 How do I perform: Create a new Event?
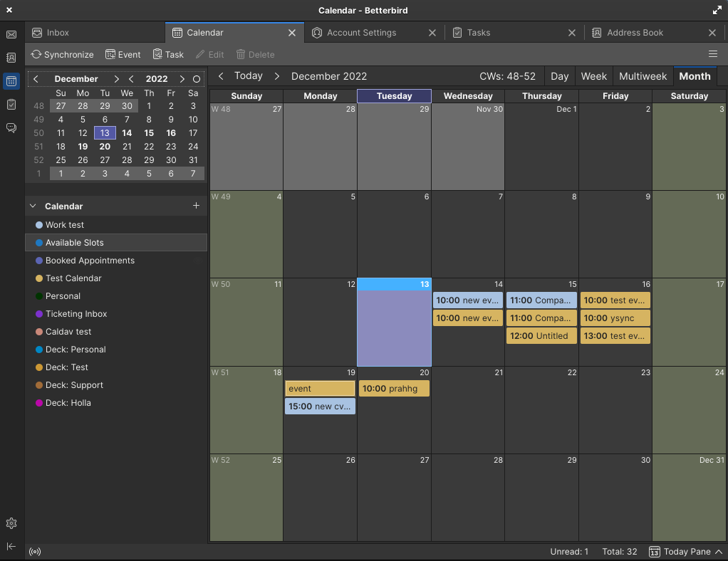pyautogui.click(x=123, y=55)
